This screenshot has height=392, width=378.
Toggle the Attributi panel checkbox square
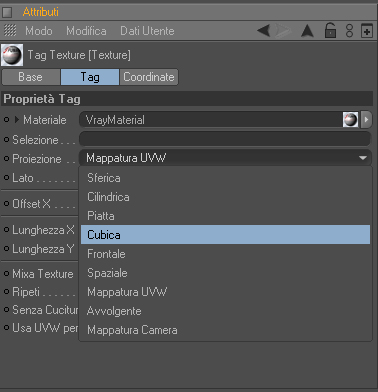7,12
